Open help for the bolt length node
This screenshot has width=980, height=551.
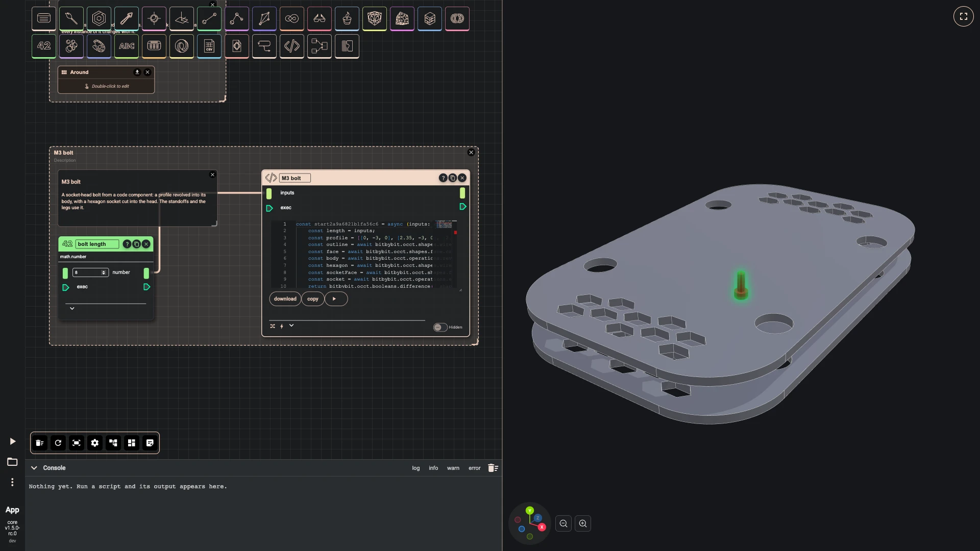coord(127,244)
